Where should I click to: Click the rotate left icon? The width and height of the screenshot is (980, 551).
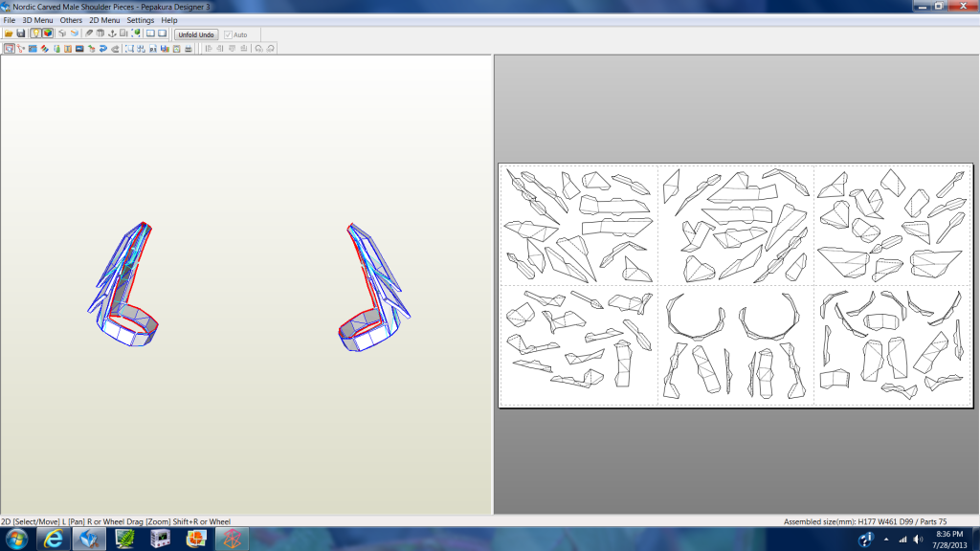click(258, 48)
